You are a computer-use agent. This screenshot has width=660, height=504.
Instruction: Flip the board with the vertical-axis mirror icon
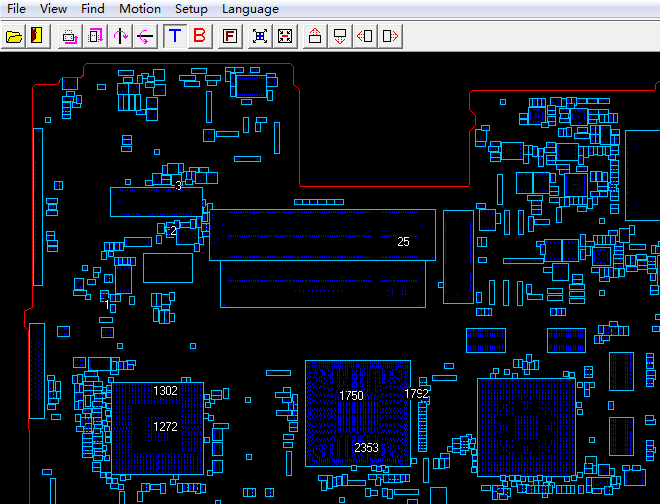tap(120, 36)
